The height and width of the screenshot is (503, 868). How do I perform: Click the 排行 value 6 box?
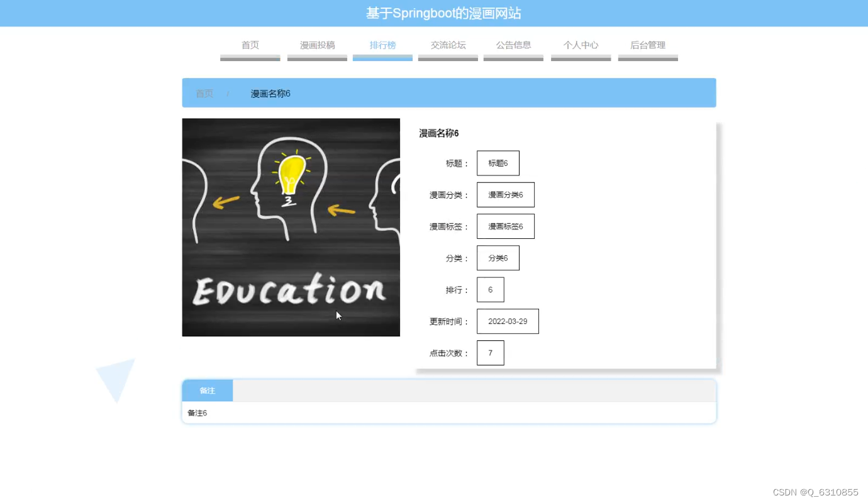[491, 290]
